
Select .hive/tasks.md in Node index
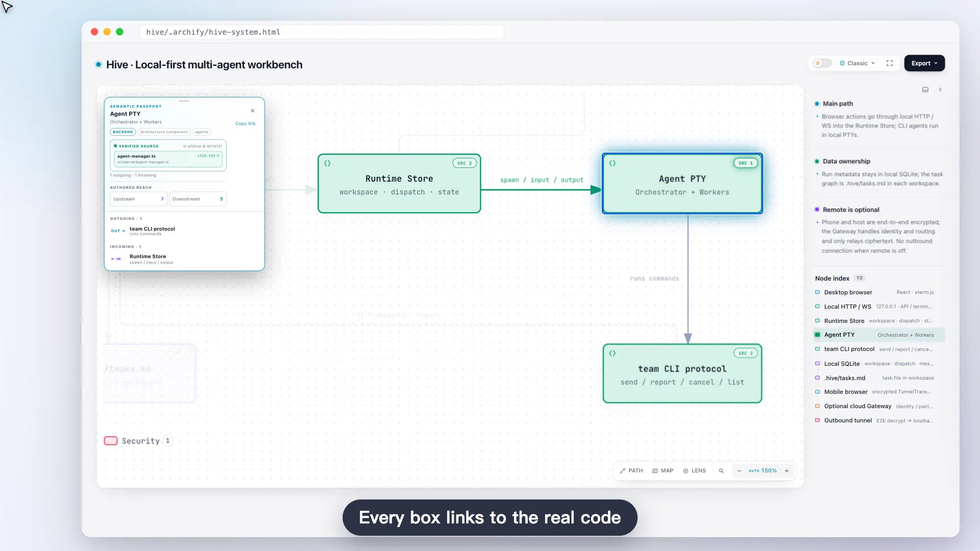coord(879,378)
